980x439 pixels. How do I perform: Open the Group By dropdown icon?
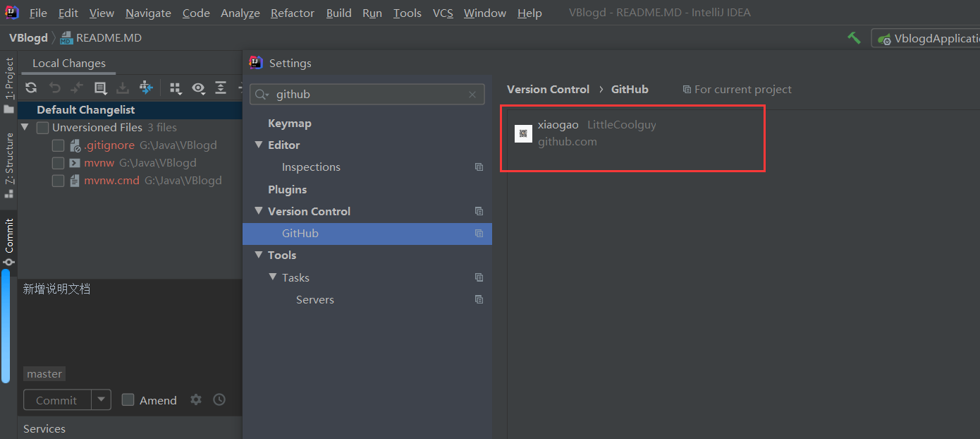coord(176,88)
